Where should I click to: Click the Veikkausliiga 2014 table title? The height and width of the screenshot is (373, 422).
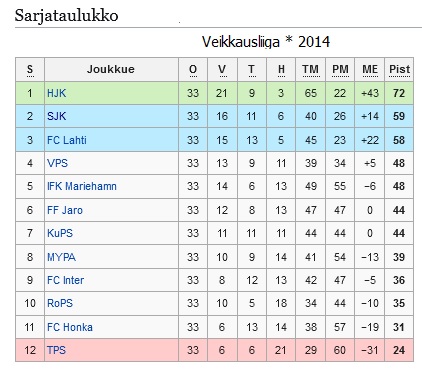coord(266,42)
